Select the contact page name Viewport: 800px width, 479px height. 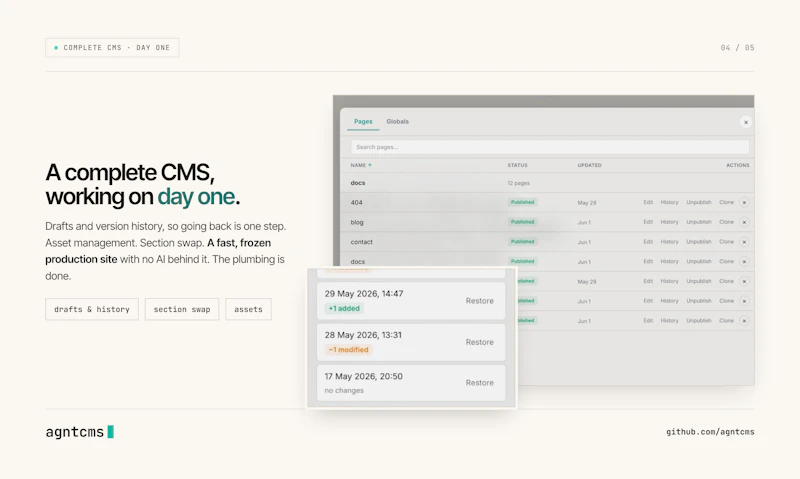pyautogui.click(x=361, y=242)
